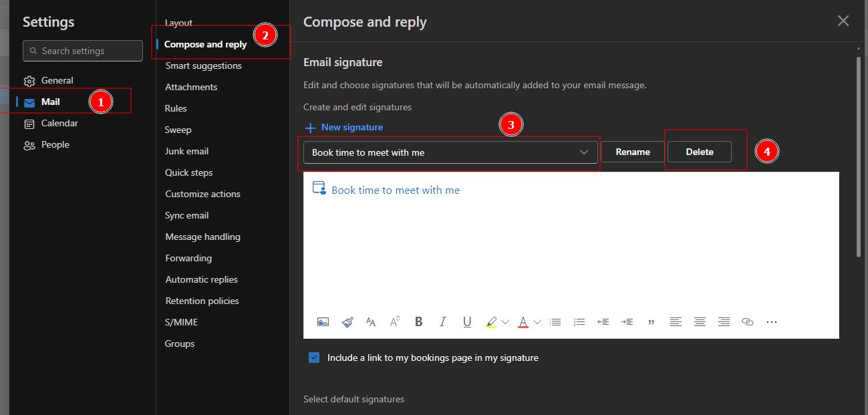Increase the indent
The width and height of the screenshot is (868, 415).
click(x=627, y=322)
